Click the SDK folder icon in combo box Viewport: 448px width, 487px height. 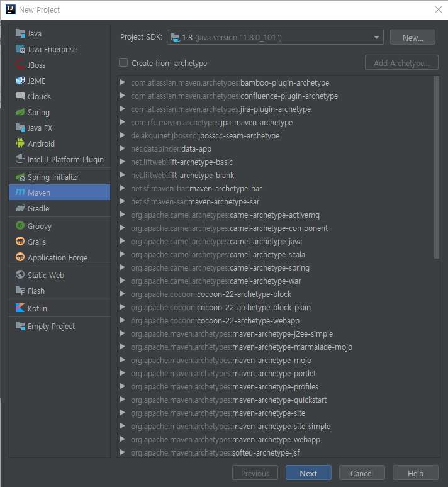(x=175, y=38)
